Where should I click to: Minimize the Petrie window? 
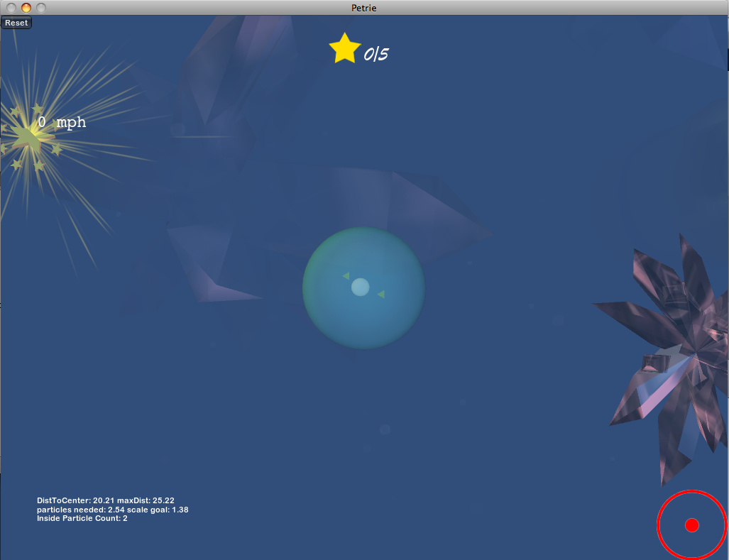[x=26, y=8]
